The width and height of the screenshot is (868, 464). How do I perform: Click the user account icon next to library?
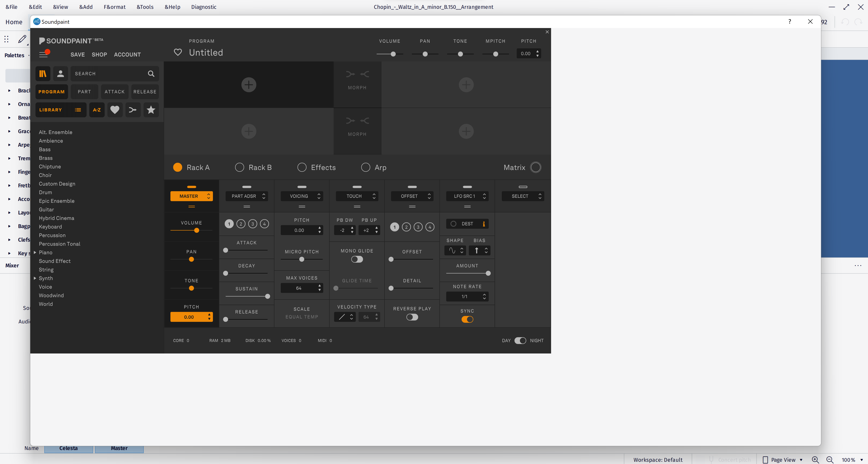tap(60, 73)
